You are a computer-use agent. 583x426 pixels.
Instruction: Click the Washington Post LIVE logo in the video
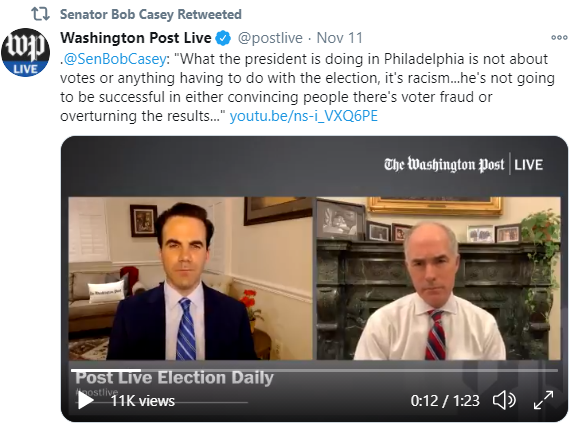pos(463,164)
